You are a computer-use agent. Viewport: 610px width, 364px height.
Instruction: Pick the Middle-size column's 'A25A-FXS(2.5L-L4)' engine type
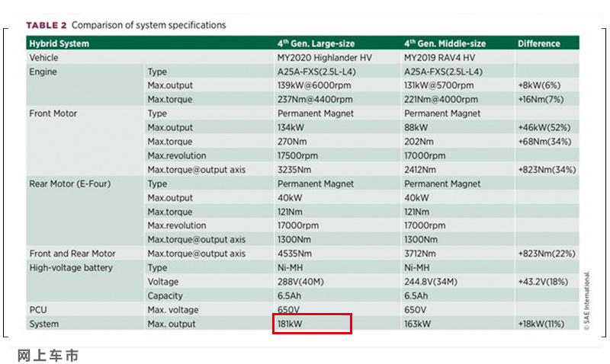[x=443, y=72]
